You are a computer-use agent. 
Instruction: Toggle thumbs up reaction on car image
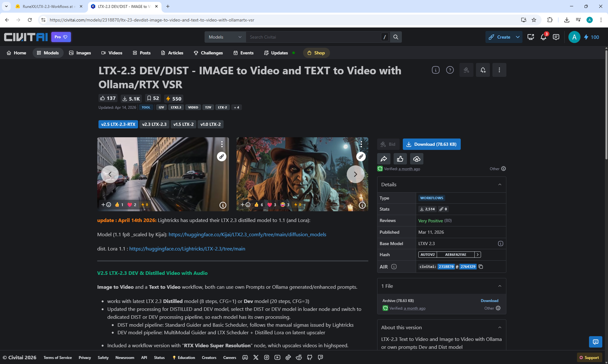pyautogui.click(x=119, y=205)
